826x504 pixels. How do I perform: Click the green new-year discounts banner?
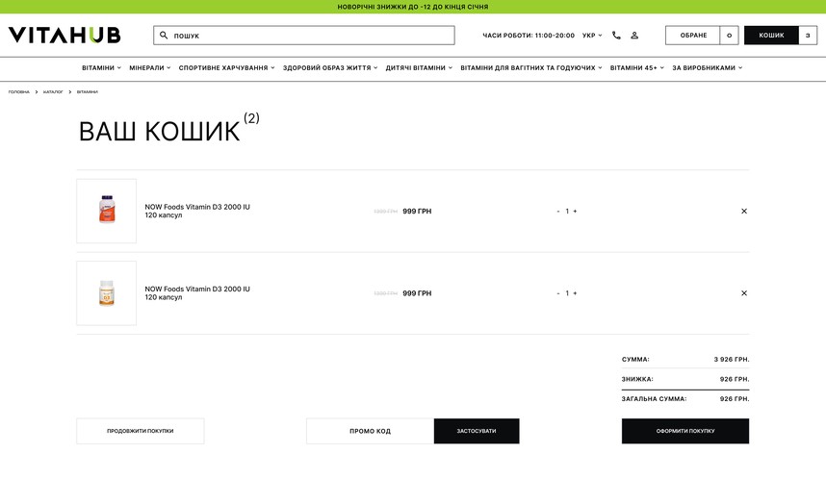(413, 7)
